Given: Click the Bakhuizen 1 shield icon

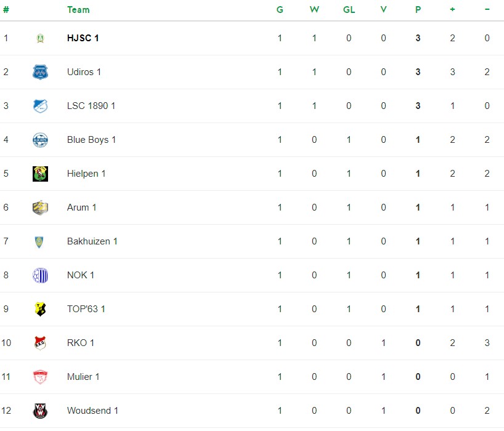Looking at the screenshot, I should tap(39, 242).
